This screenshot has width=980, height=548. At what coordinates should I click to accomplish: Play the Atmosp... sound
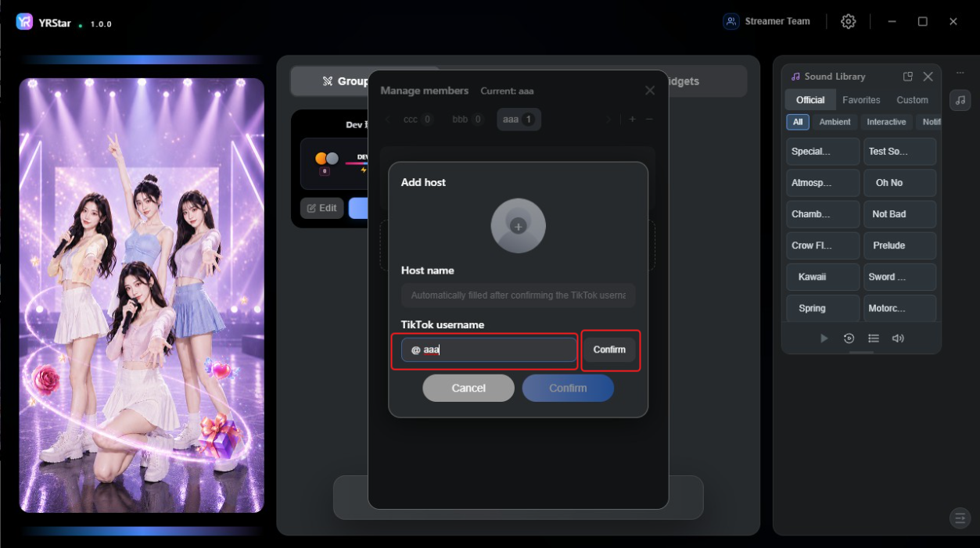click(823, 183)
